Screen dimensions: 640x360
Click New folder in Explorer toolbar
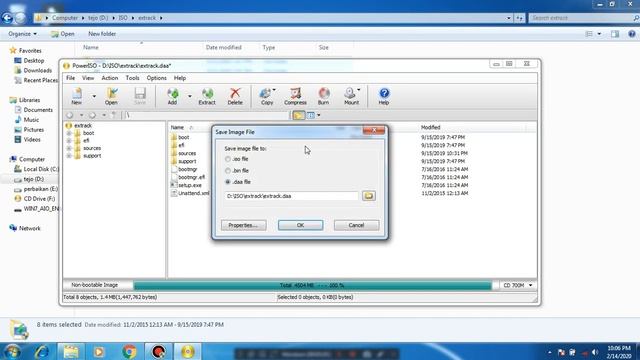point(102,34)
